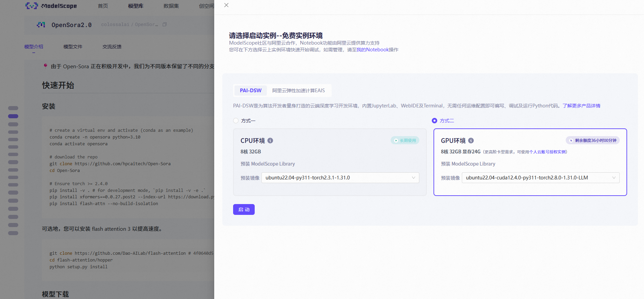The height and width of the screenshot is (299, 644).
Task: Select the 方式二 radio button
Action: (435, 121)
